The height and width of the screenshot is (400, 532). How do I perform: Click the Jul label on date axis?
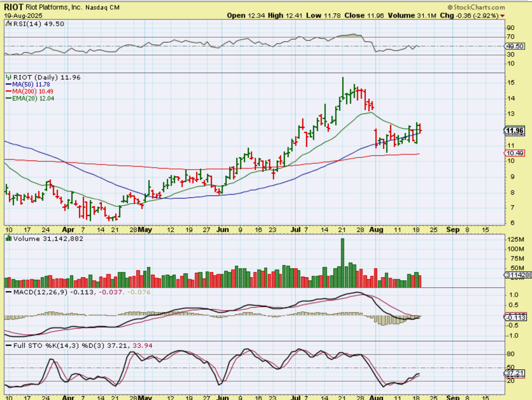(296, 230)
